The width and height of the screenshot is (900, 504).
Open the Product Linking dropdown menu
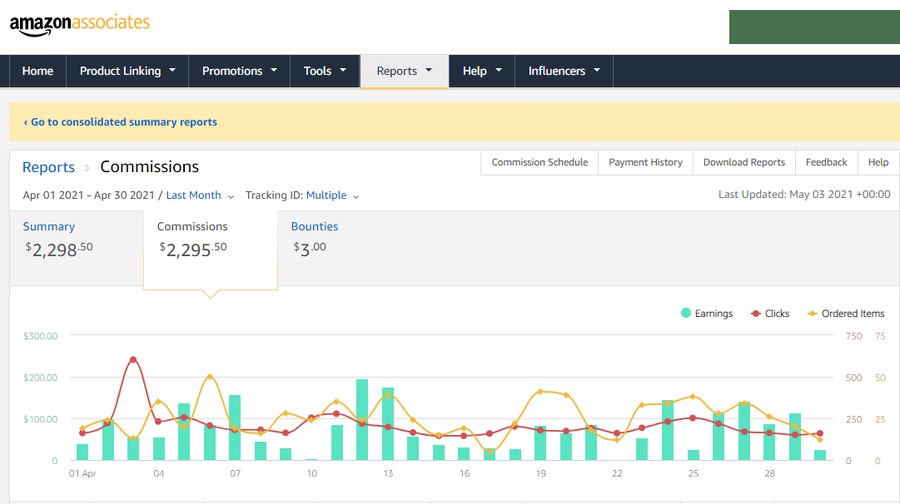(x=127, y=71)
